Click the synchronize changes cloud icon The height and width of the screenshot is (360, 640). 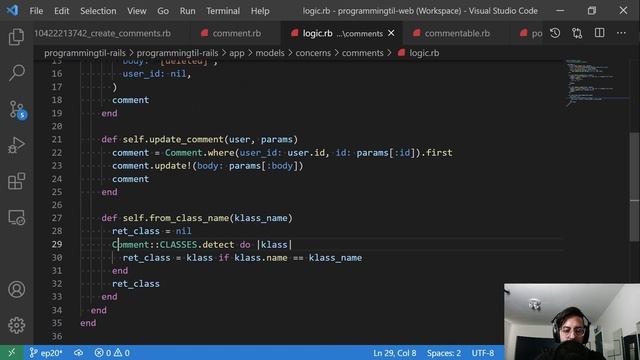click(78, 353)
